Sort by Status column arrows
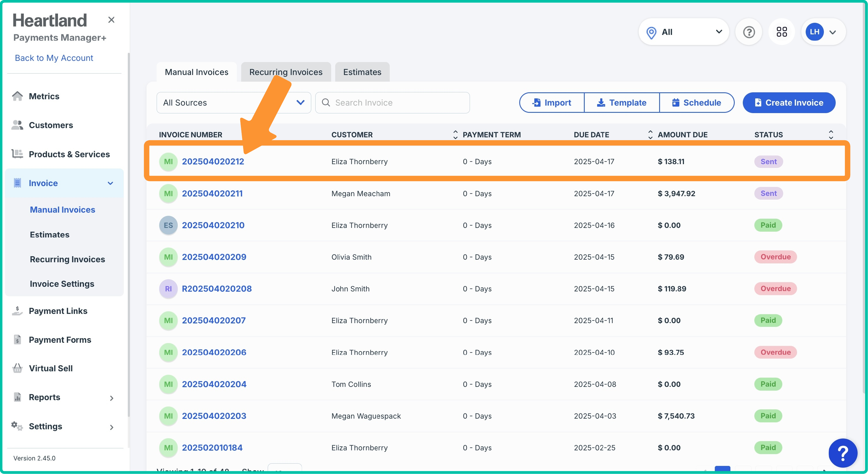 830,134
